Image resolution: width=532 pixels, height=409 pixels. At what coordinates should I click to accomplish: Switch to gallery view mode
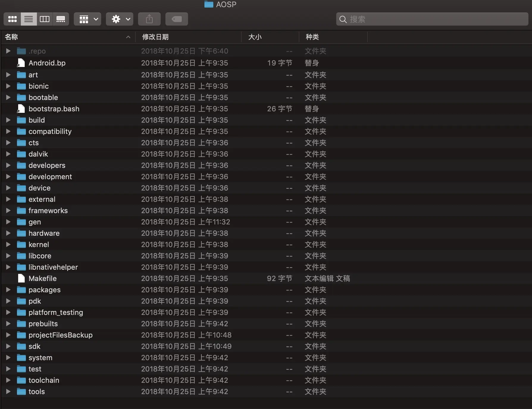point(61,19)
